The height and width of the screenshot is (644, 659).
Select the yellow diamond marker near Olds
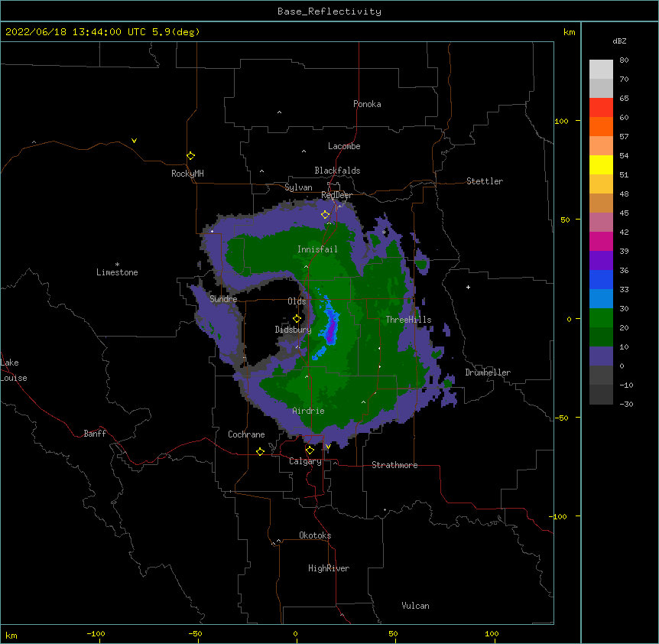(297, 318)
